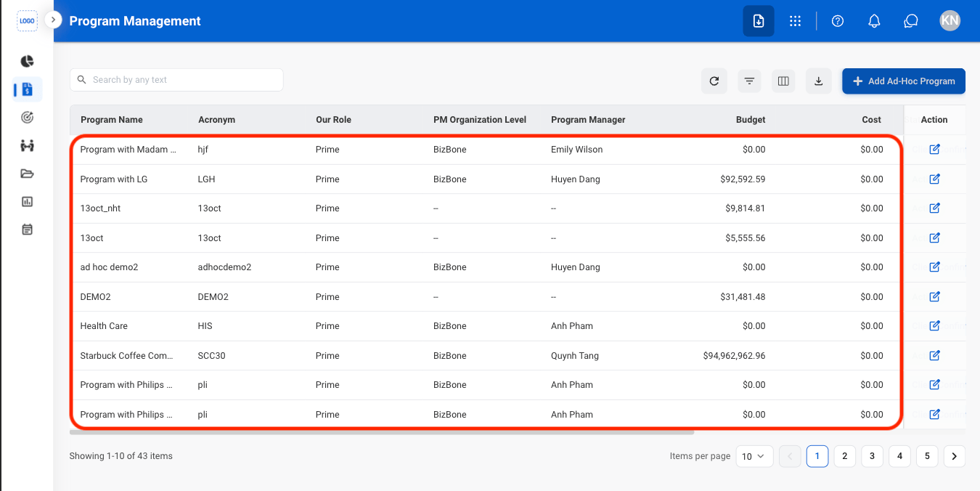The height and width of the screenshot is (491, 980).
Task: Click the refresh table button
Action: 714,81
